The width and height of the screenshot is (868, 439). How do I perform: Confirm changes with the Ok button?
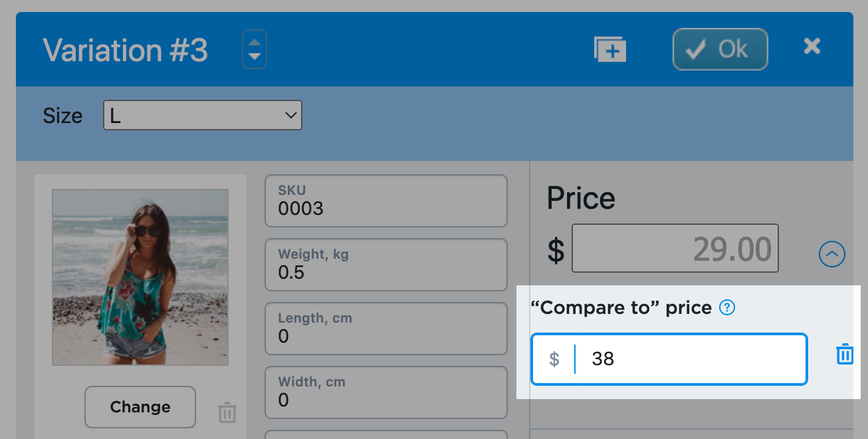[720, 49]
